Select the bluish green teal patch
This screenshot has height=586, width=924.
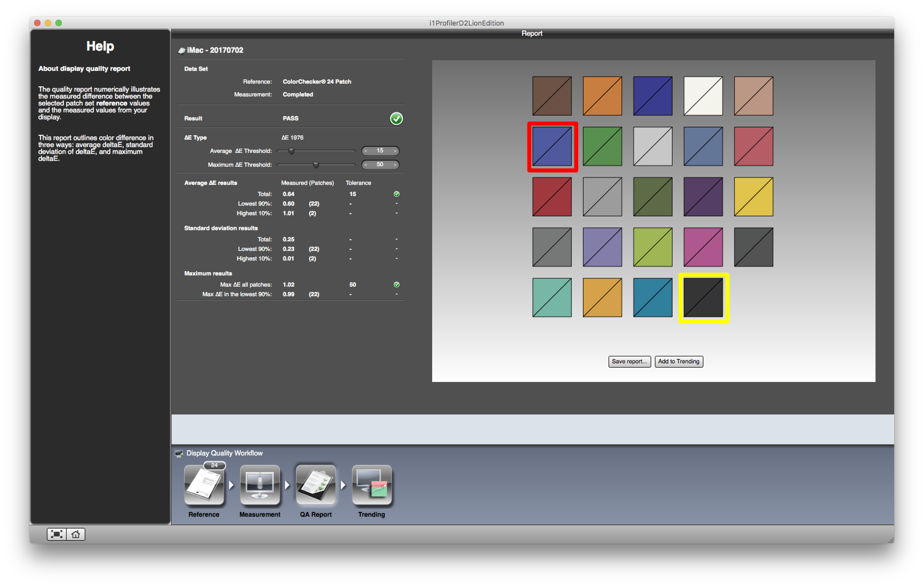552,298
